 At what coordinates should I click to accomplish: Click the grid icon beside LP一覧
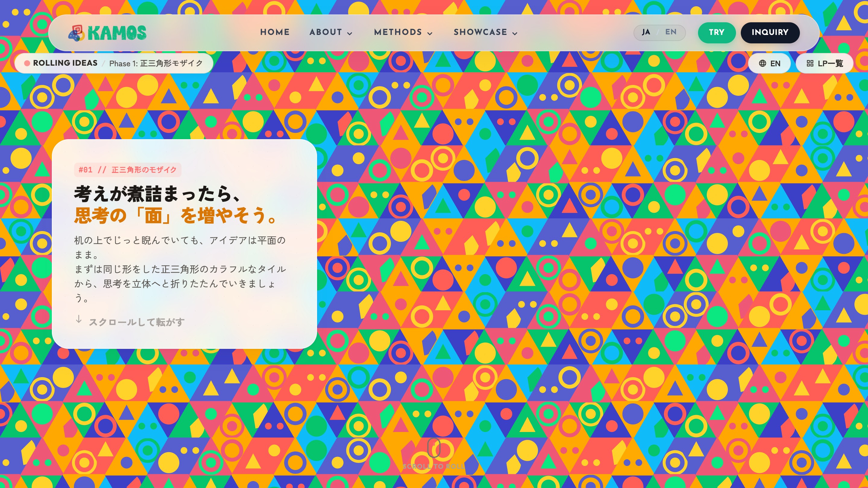810,63
